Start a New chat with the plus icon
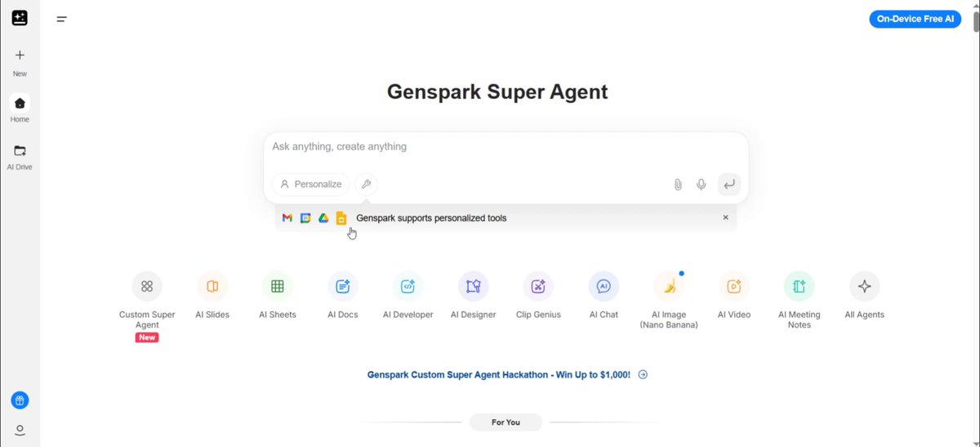Viewport: 980px width, 447px height. (x=20, y=56)
